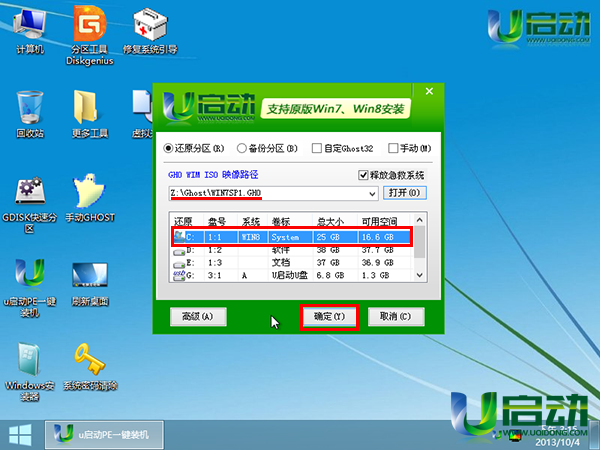Open 系统密码清除 key icon
Viewport: 600px width, 450px height.
point(90,367)
